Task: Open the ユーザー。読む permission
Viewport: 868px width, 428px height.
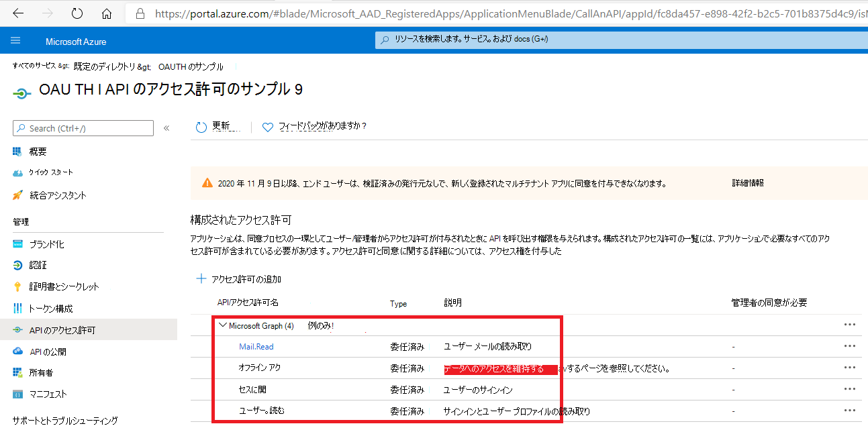Action: pyautogui.click(x=262, y=411)
